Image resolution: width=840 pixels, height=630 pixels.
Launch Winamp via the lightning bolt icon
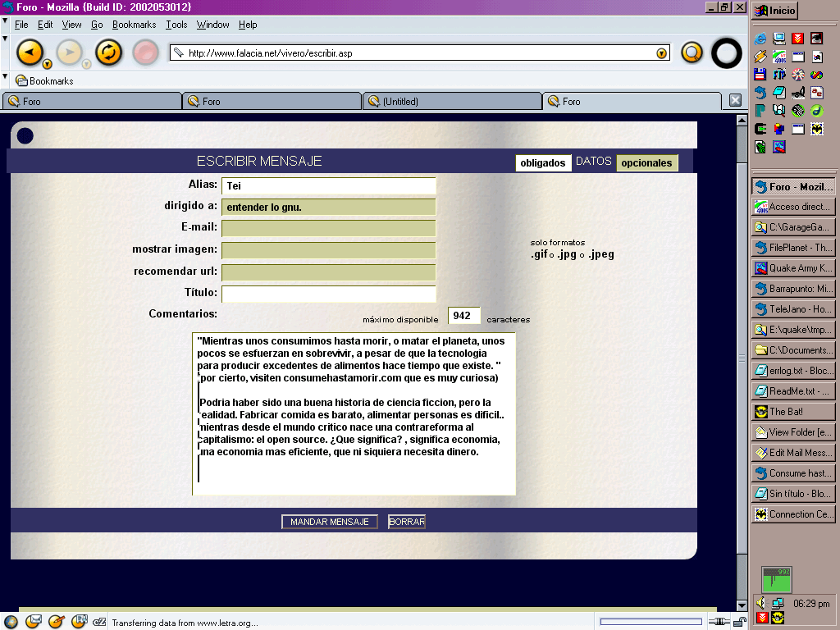(760, 57)
